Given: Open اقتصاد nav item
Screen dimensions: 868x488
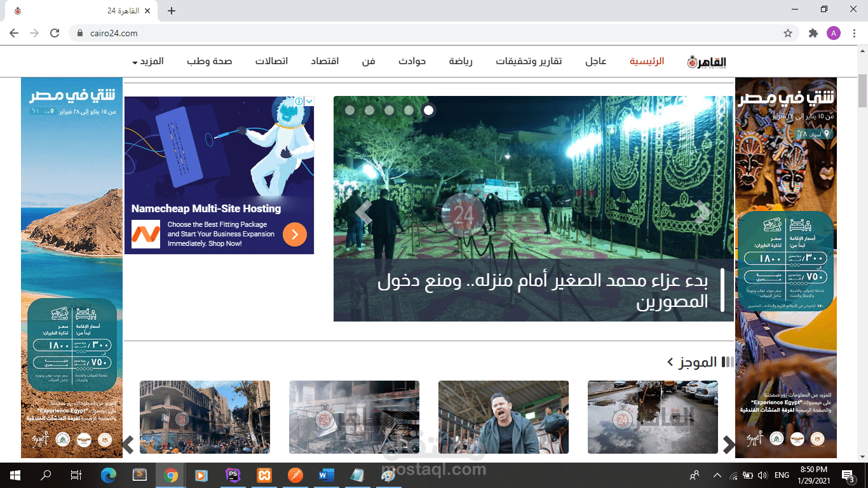Looking at the screenshot, I should tap(325, 62).
